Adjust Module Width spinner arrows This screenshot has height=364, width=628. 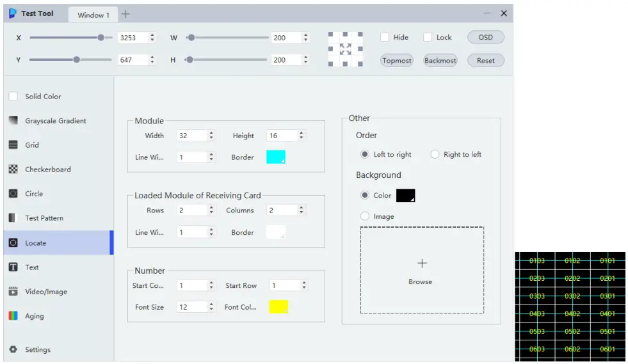211,136
